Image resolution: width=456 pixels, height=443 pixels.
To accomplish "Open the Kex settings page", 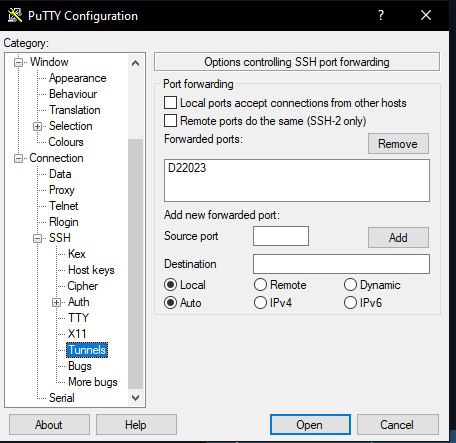I will 77,254.
